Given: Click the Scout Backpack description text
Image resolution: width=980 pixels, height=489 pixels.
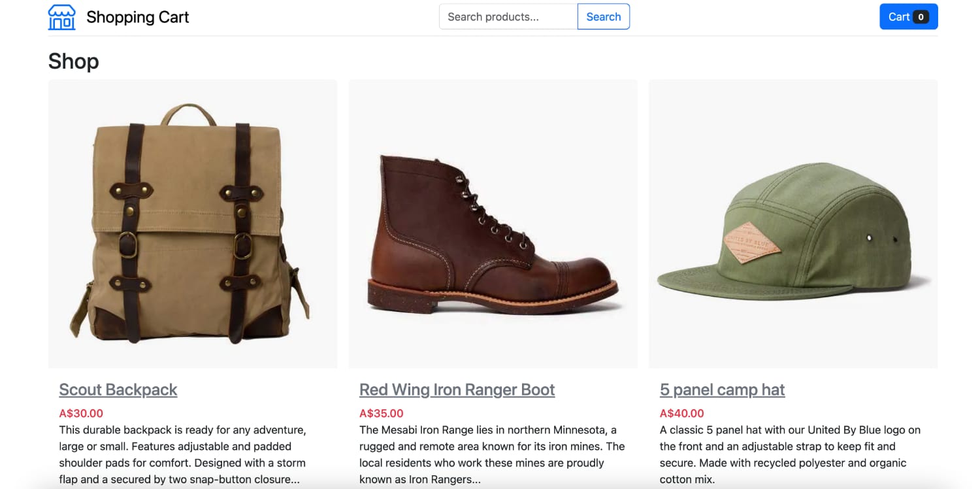Looking at the screenshot, I should tap(183, 454).
